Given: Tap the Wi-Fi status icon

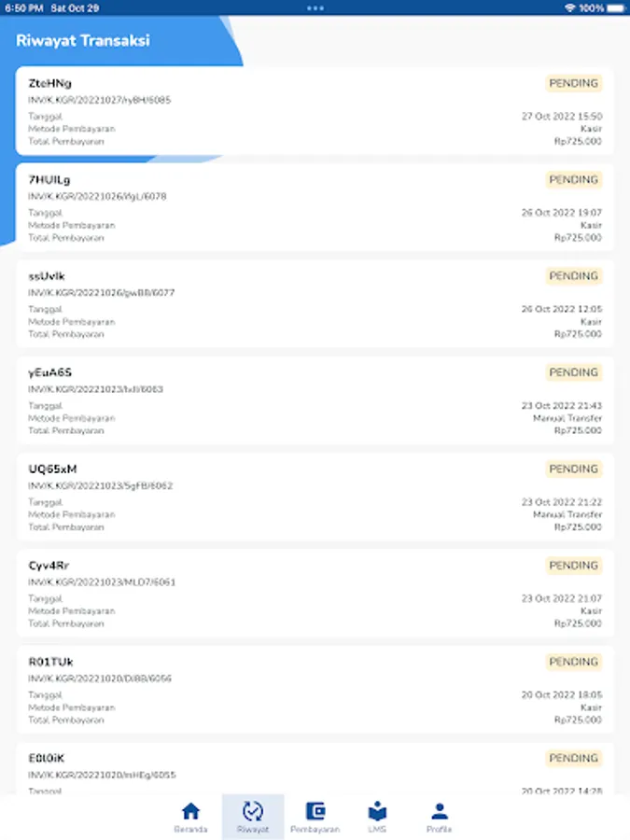Looking at the screenshot, I should tap(570, 8).
